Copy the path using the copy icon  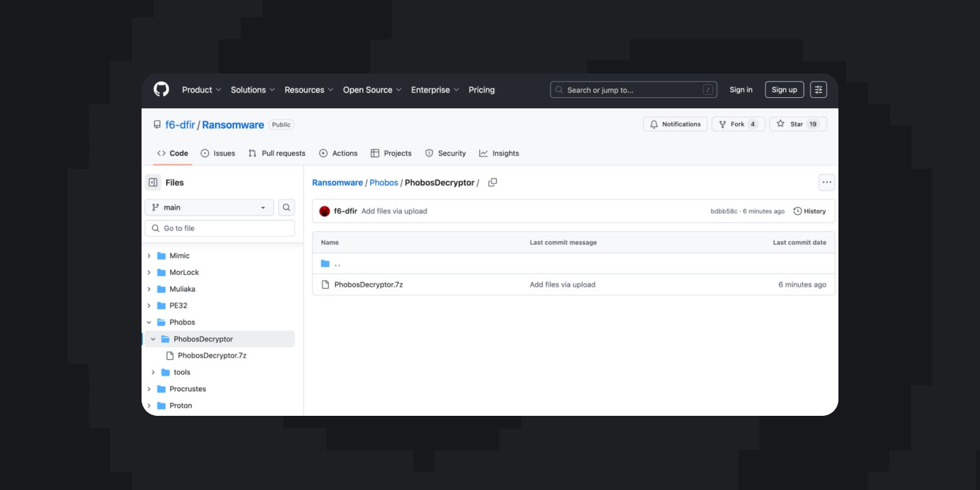[493, 182]
